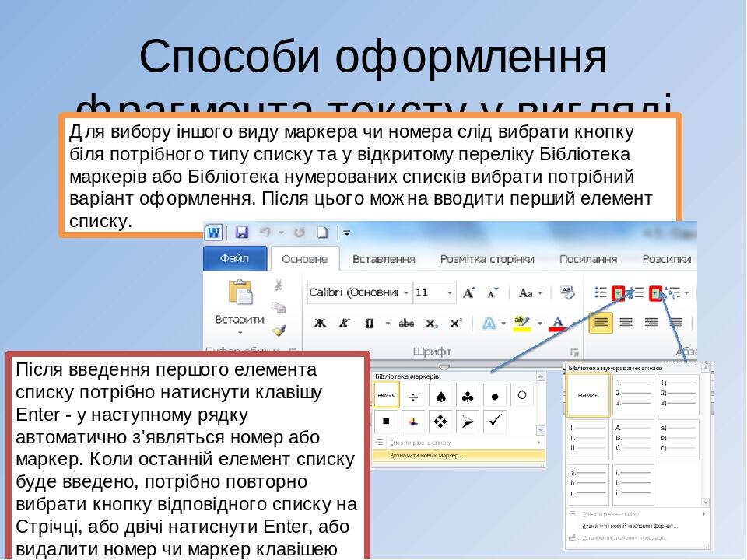The width and height of the screenshot is (747, 560).
Task: Click the Copy icon
Action: coord(279,307)
